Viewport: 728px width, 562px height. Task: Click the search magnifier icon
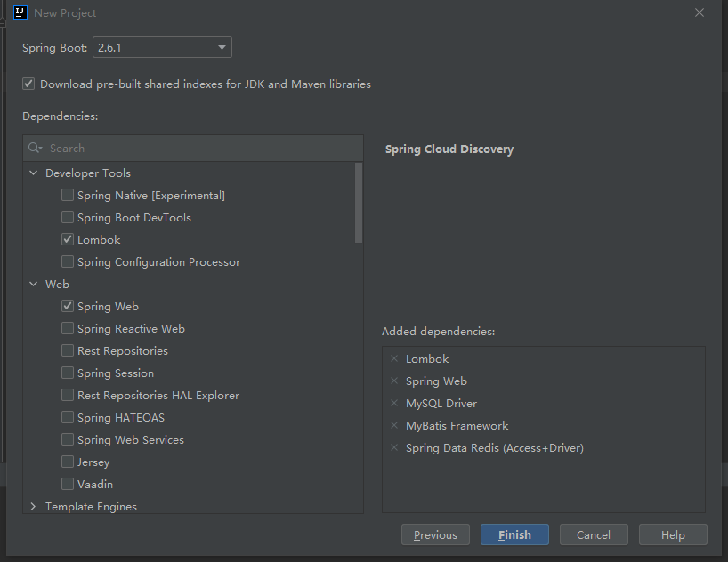tap(35, 148)
